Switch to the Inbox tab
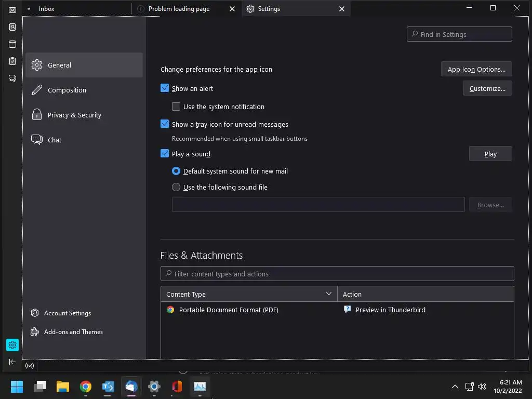532x399 pixels. click(x=77, y=8)
